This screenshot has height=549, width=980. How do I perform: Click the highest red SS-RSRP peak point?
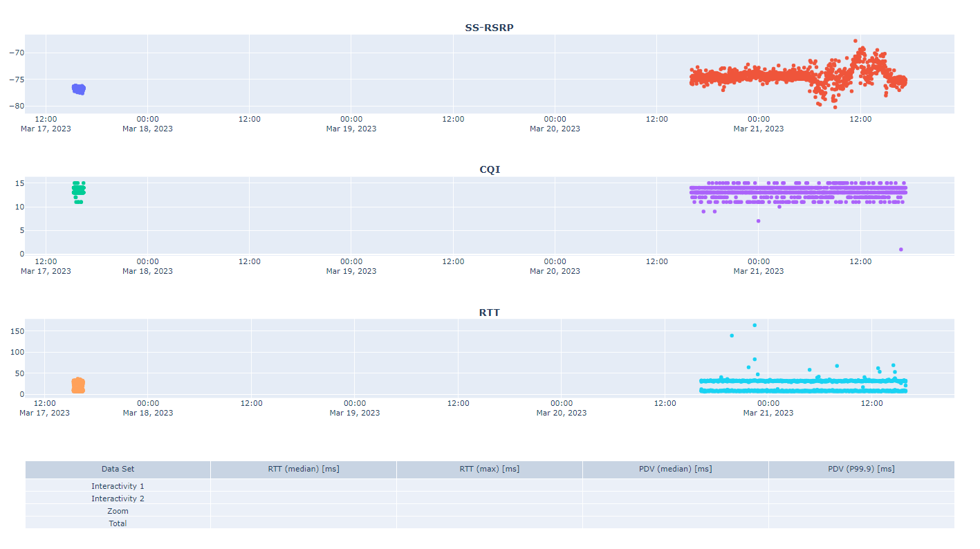coord(856,41)
